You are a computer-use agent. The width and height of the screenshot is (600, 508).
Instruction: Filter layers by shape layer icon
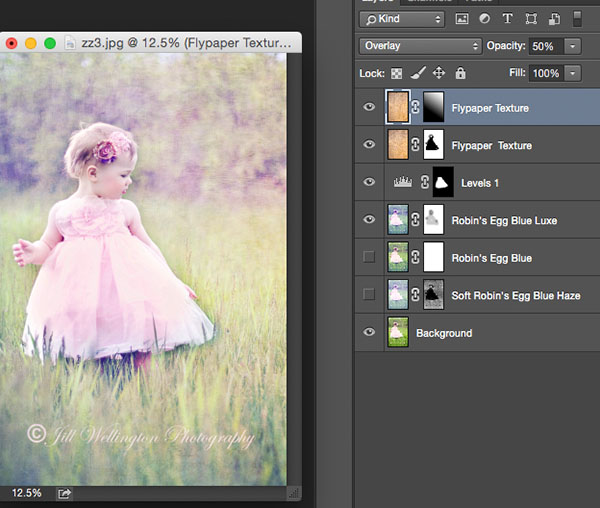tap(531, 19)
